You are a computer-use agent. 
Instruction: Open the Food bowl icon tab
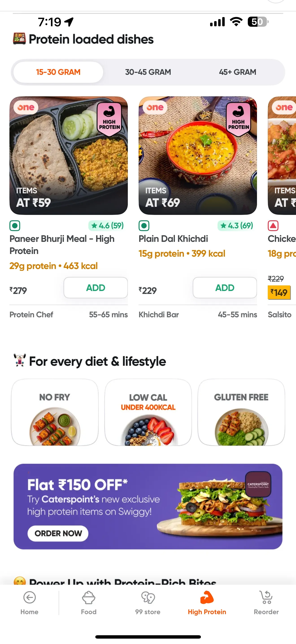coord(89,598)
